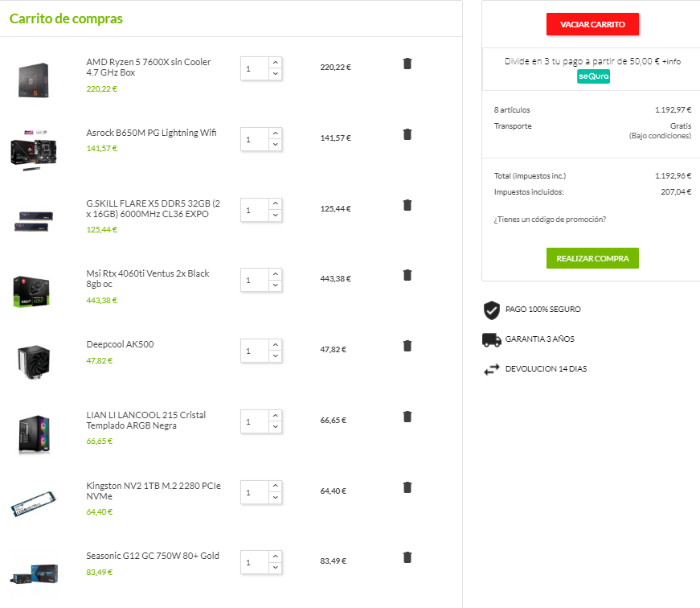
Task: Open Deepcool AK500 product link
Action: (120, 344)
